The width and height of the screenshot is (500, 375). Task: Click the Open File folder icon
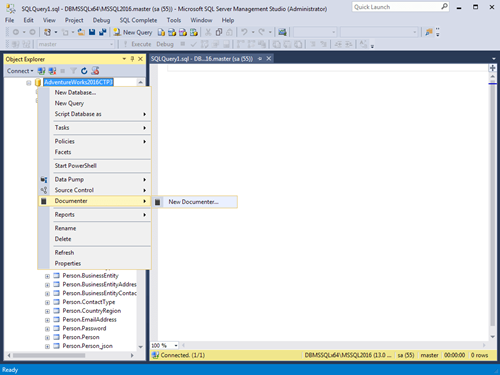[x=81, y=32]
